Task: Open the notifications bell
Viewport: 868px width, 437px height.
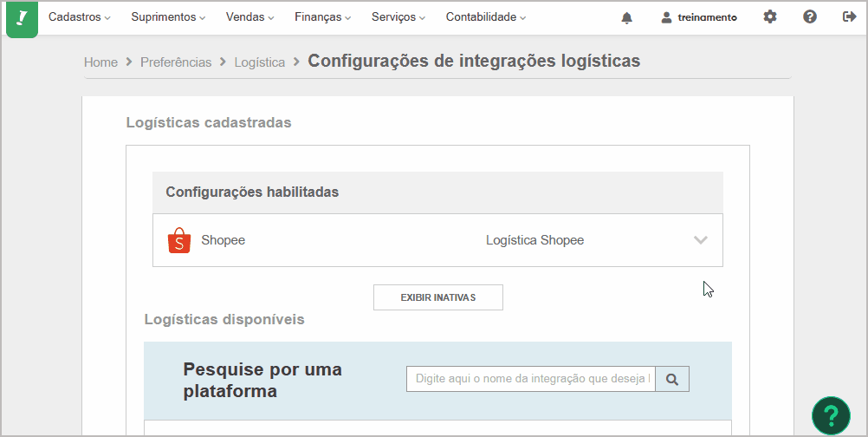Action: 626,17
